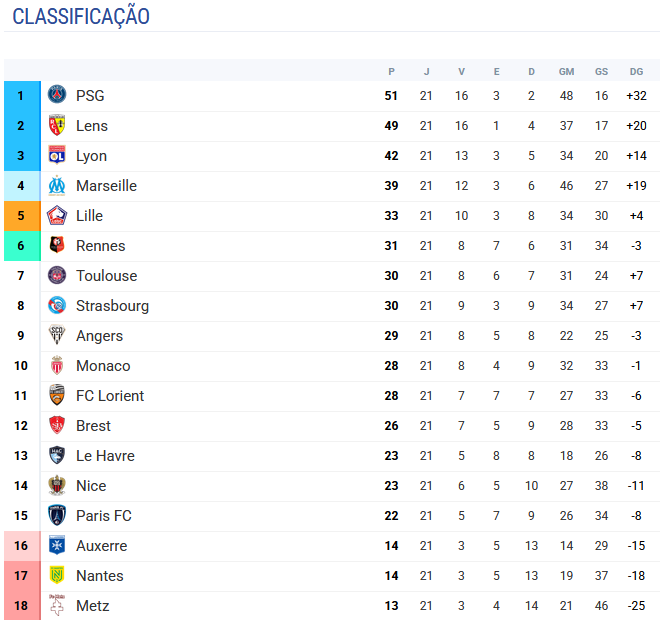This screenshot has width=660, height=620.
Task: Open the Paris FC team page
Action: tap(104, 516)
